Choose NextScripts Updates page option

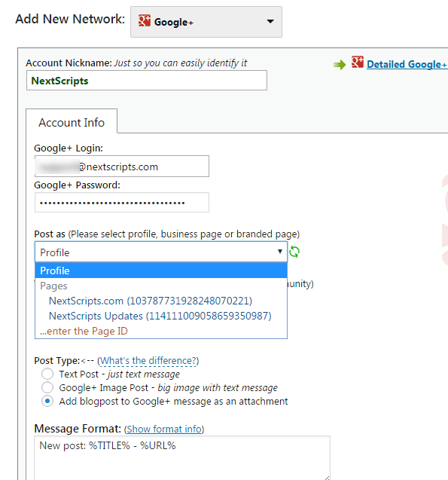pyautogui.click(x=161, y=316)
